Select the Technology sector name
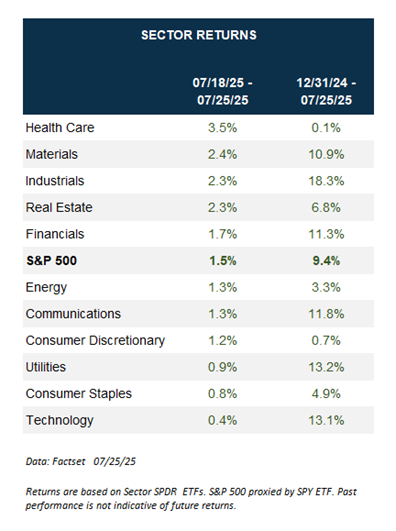396x531 pixels. point(60,421)
